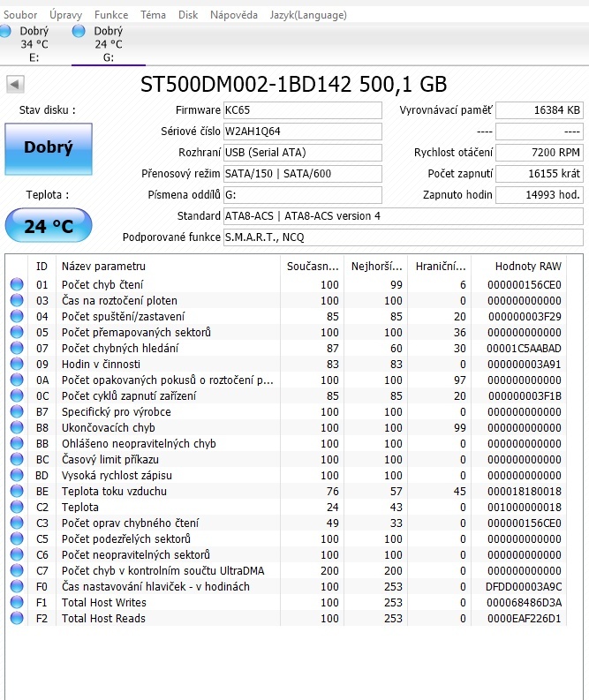This screenshot has height=700, width=589.
Task: Click status orb for Vysoká rychlost zápisu
Action: (17, 475)
